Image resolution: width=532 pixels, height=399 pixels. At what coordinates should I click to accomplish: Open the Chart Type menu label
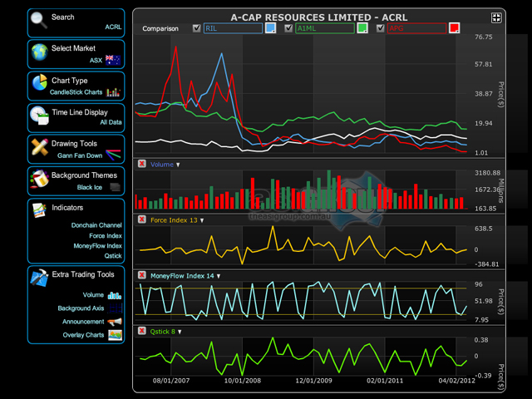coord(70,81)
